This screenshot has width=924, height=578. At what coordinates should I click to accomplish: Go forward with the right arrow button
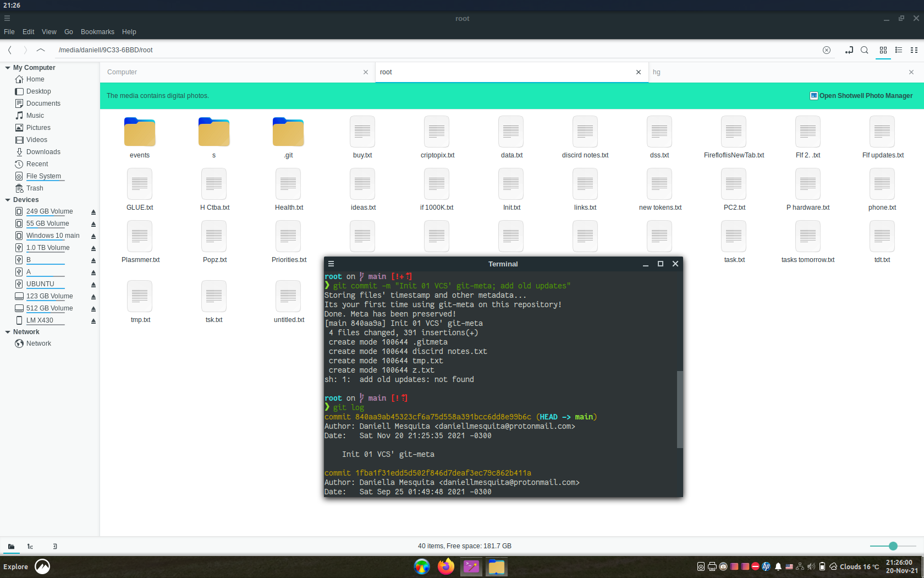pyautogui.click(x=25, y=50)
